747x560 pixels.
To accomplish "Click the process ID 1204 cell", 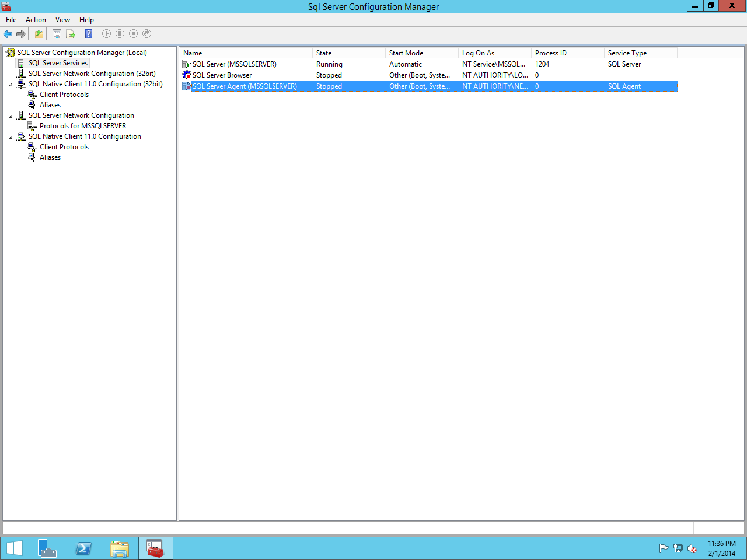I will point(542,64).
